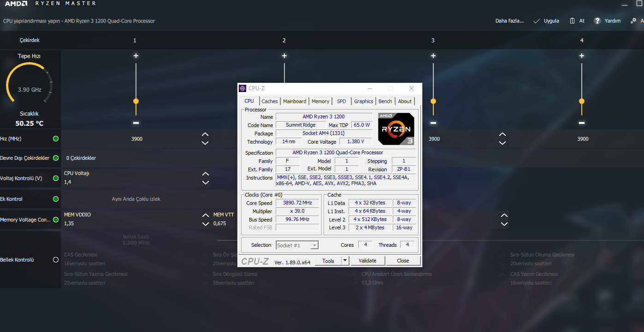Increase core 1 speed with plus icon
Screen dimensions: 644x332
(136, 56)
